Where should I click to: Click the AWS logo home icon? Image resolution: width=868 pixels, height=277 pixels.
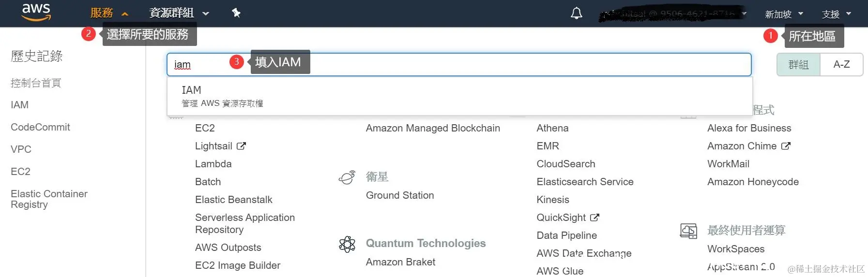[36, 12]
